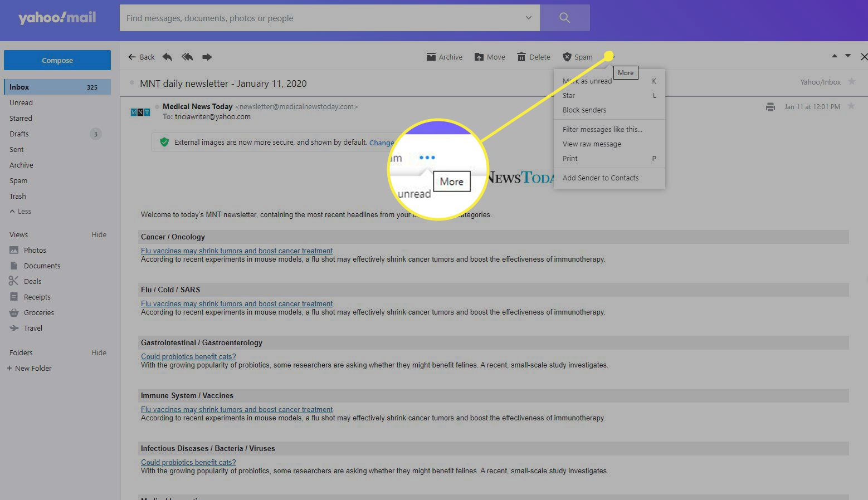Click the message subject MNT daily newsletter
Image resolution: width=868 pixels, height=500 pixels.
pyautogui.click(x=223, y=84)
